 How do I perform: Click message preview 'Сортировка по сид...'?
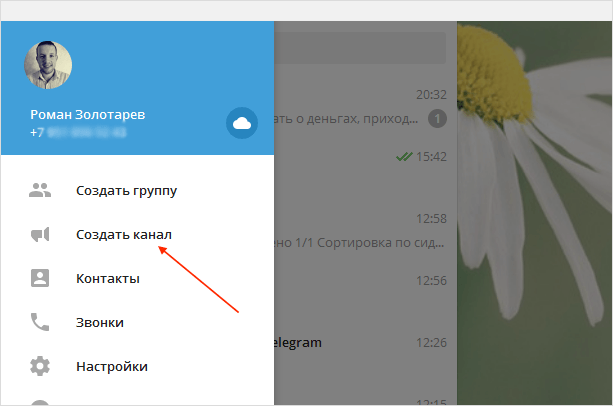tap(380, 243)
